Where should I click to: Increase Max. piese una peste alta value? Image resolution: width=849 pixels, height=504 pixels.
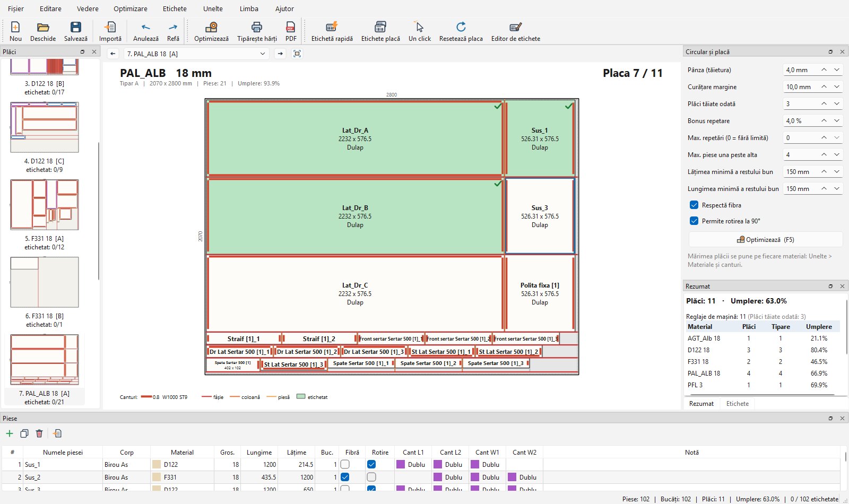tap(824, 154)
